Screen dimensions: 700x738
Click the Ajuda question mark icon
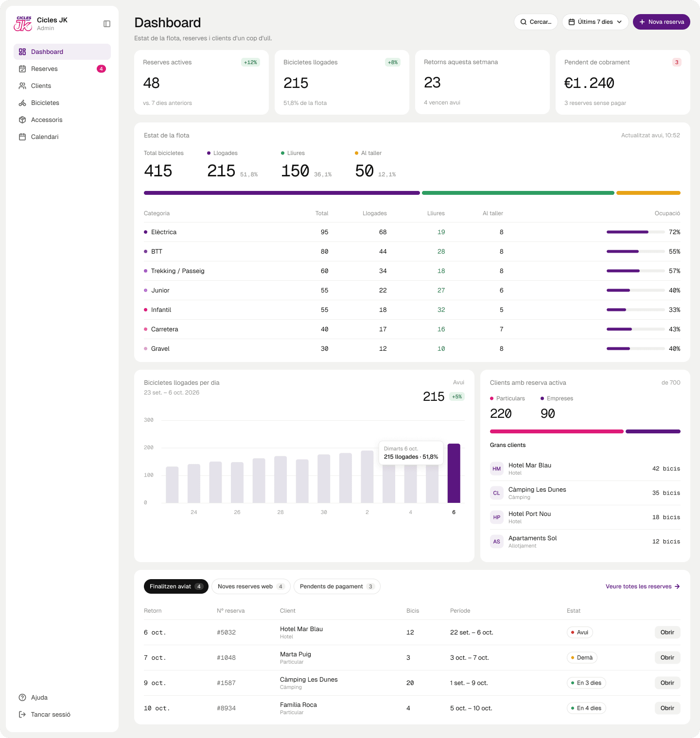pos(22,698)
